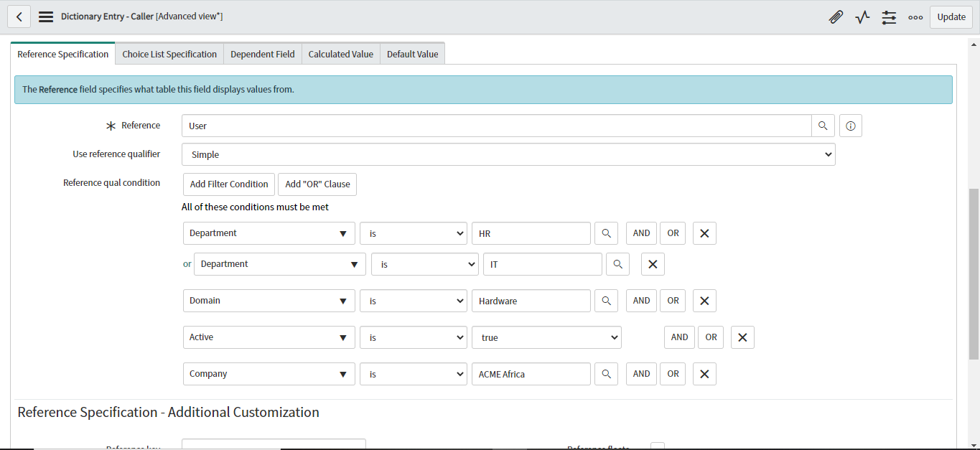Open the Active value dropdown showing true
The height and width of the screenshot is (450, 980).
(546, 337)
